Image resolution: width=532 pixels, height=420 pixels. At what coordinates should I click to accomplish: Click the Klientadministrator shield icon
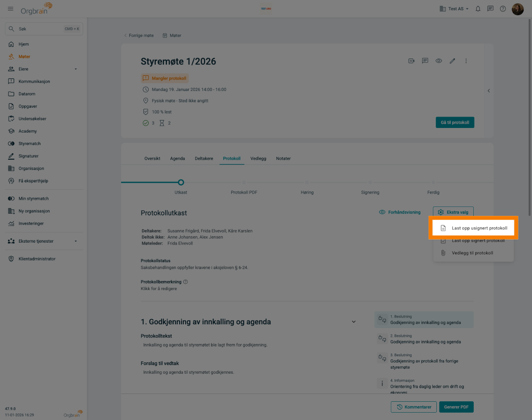click(x=11, y=259)
